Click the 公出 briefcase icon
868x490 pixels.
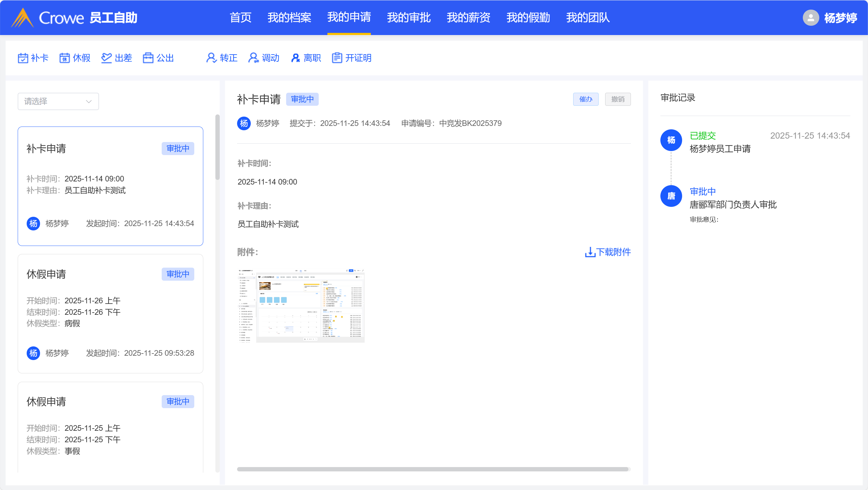148,58
